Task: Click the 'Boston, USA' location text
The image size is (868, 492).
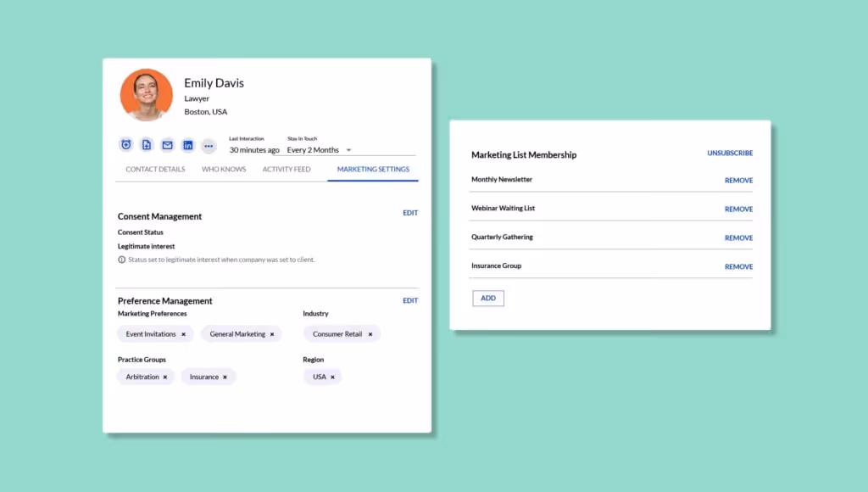Action: pyautogui.click(x=206, y=112)
